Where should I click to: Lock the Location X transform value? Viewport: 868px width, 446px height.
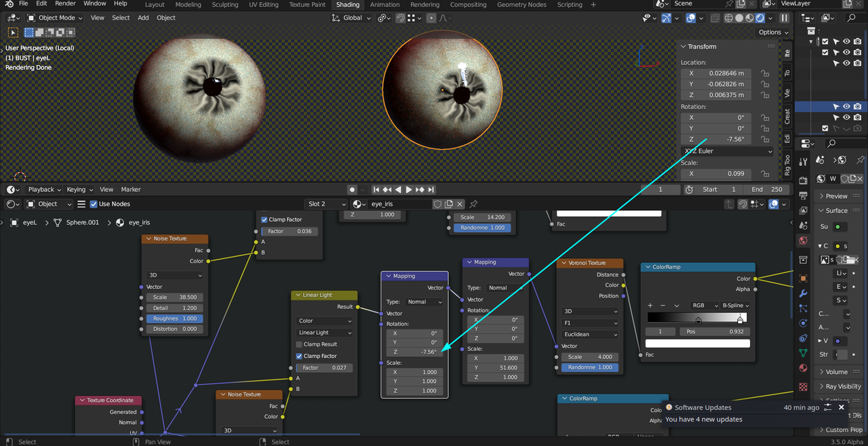pyautogui.click(x=765, y=73)
